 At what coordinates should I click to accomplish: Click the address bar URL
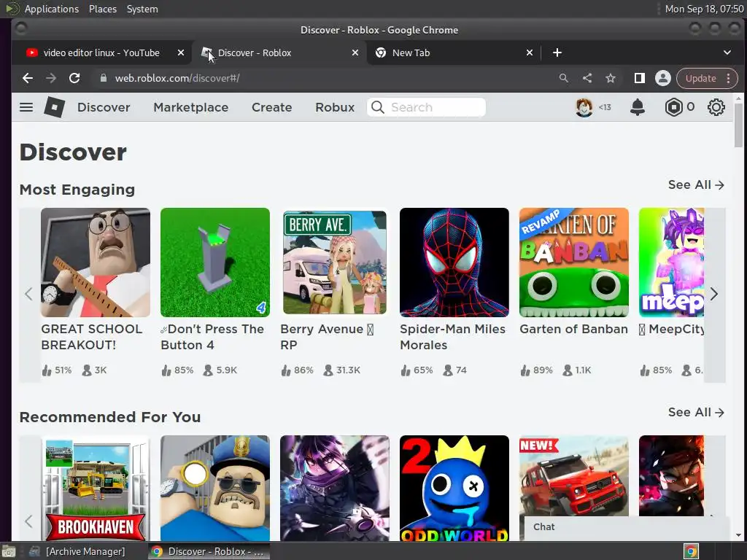click(177, 78)
